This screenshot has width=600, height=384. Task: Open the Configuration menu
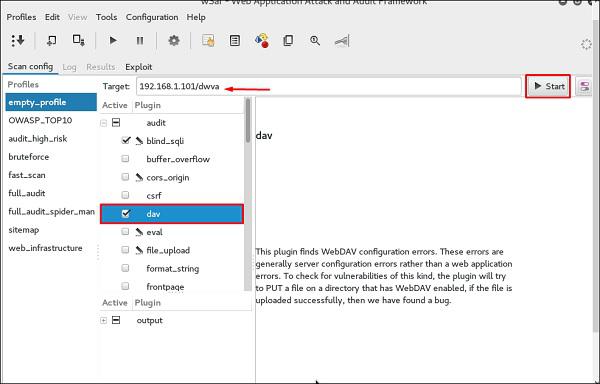click(152, 17)
